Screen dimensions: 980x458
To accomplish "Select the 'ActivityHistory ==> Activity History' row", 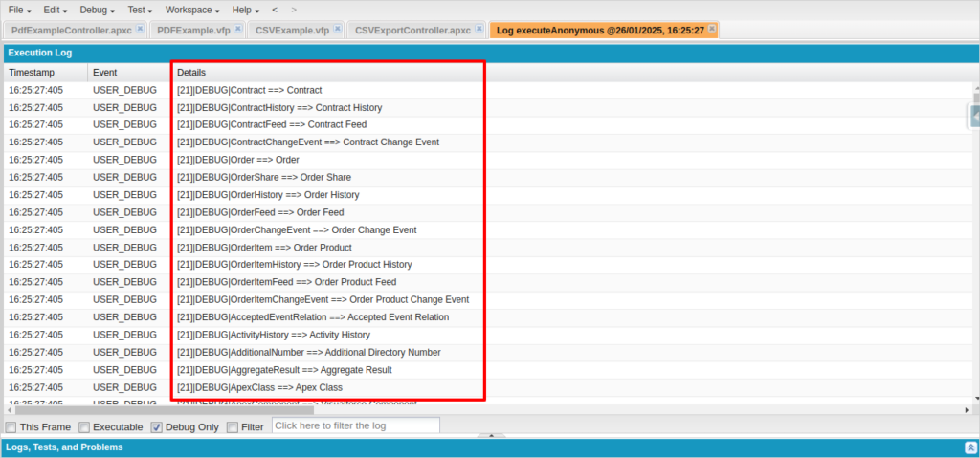I will tap(488, 335).
